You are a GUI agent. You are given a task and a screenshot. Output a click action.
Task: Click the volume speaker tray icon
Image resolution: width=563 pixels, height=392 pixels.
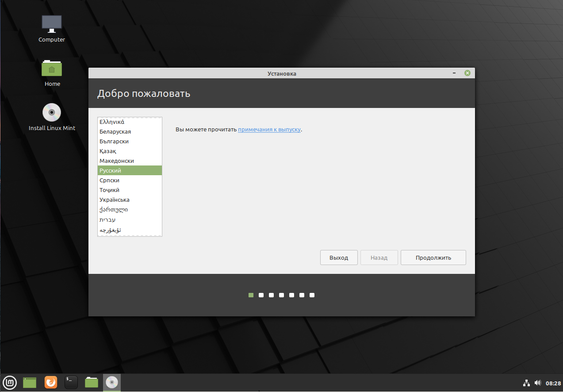click(x=537, y=383)
